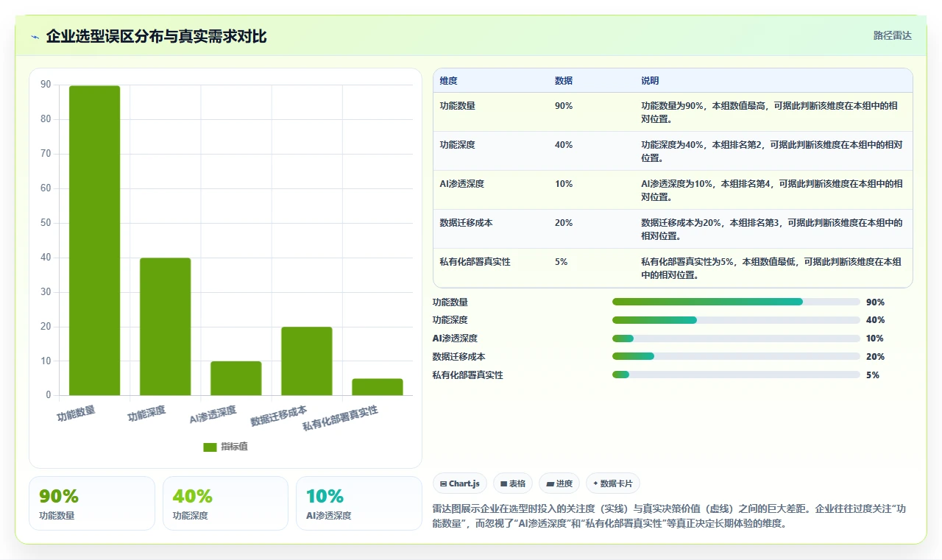Select the 表格 tag button
This screenshot has height=560, width=942.
[512, 483]
